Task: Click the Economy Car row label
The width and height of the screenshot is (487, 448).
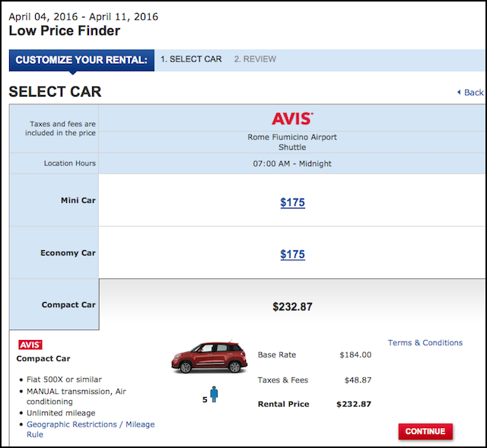Action: click(68, 253)
